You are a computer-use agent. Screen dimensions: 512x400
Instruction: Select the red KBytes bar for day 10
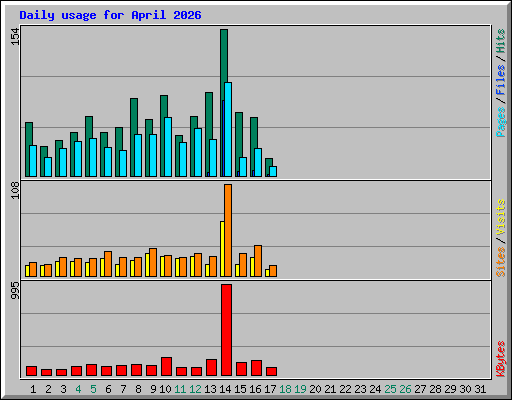[x=166, y=366]
